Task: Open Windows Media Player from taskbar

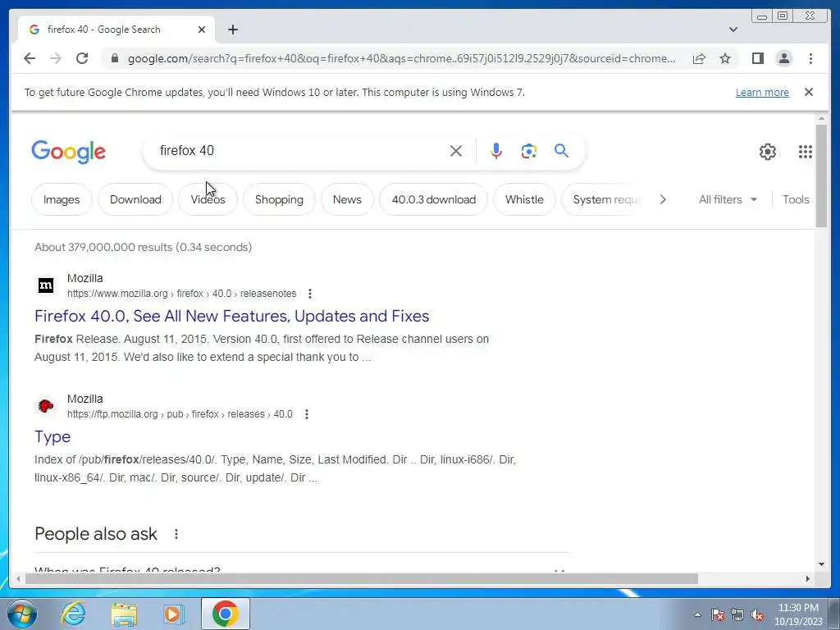Action: point(173,614)
